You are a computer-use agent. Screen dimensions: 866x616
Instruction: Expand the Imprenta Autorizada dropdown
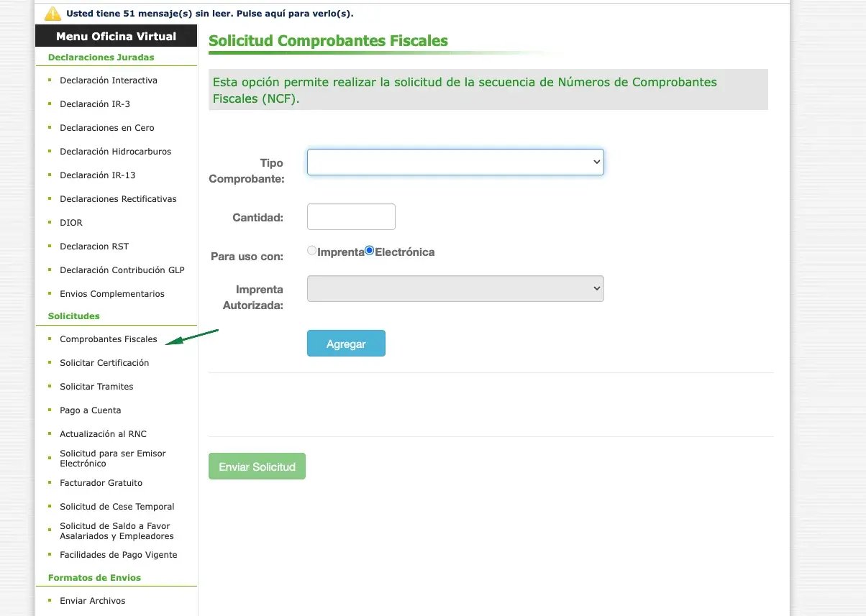coord(455,289)
